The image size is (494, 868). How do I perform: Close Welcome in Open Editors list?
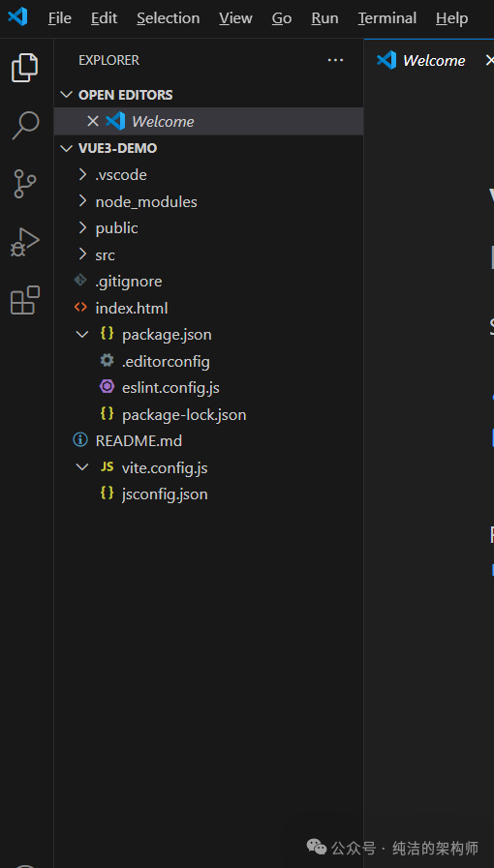click(92, 121)
